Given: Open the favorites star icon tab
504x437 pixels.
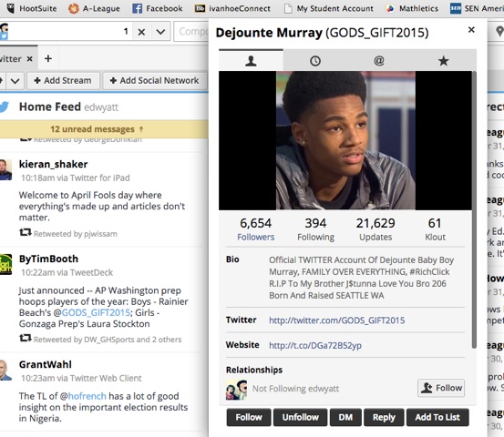Looking at the screenshot, I should [x=443, y=60].
